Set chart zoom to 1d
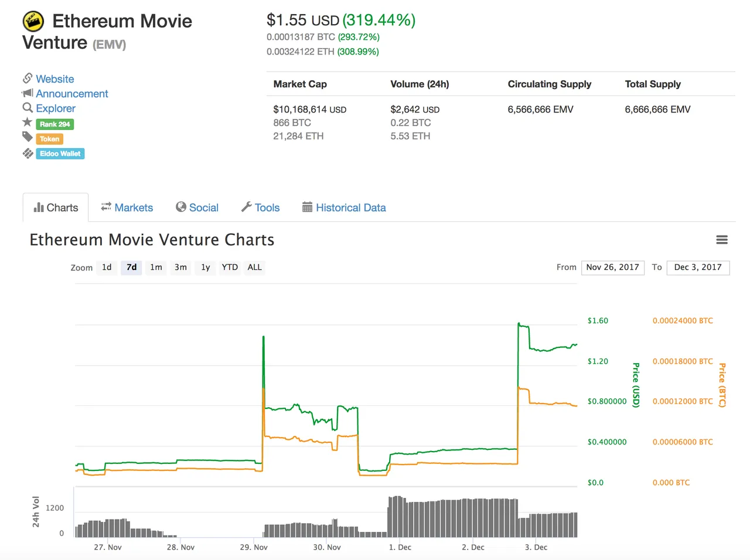Screen dimensions: 750x560 pos(107,267)
